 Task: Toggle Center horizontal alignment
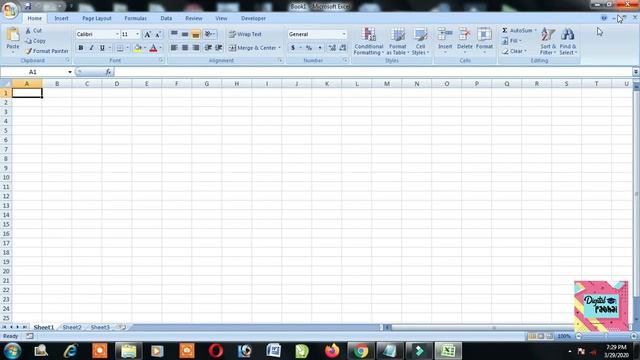185,48
